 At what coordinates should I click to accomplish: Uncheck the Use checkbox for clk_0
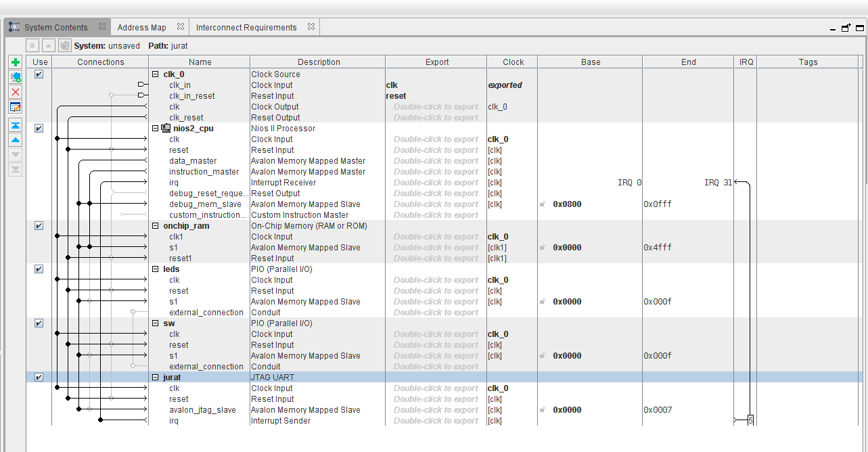[39, 74]
